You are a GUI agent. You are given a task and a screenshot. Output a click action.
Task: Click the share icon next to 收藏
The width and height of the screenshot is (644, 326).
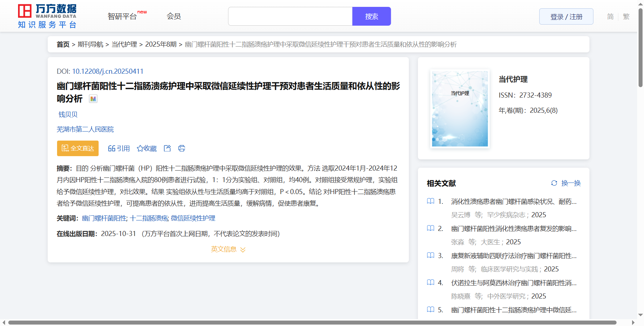pos(167,148)
